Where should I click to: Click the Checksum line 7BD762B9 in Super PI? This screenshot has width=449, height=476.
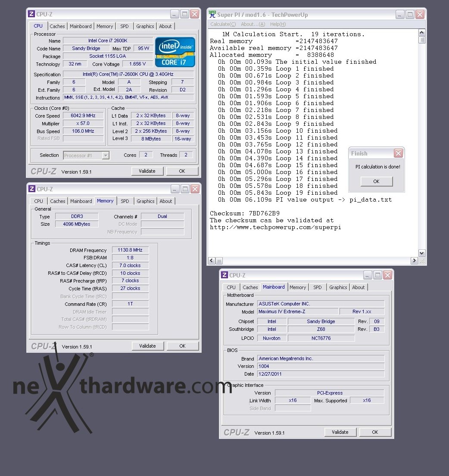tap(245, 213)
